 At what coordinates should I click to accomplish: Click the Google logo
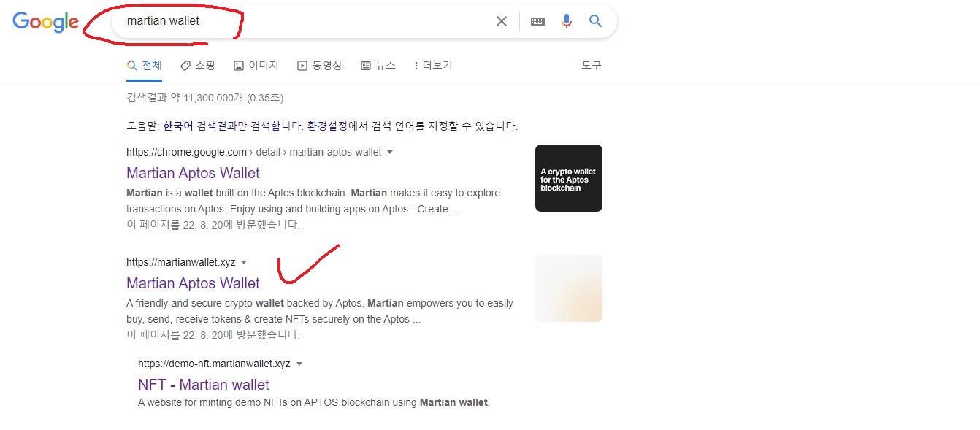tap(45, 21)
